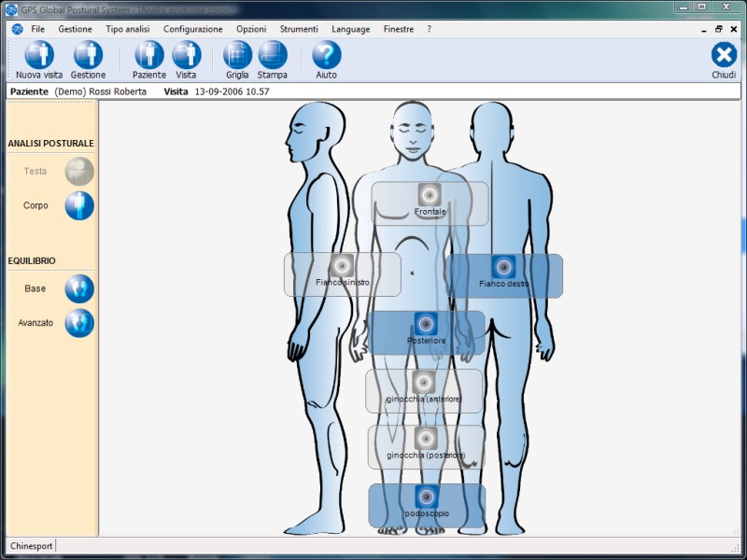This screenshot has height=560, width=747.
Task: Select the Frontale view box
Action: click(430, 203)
